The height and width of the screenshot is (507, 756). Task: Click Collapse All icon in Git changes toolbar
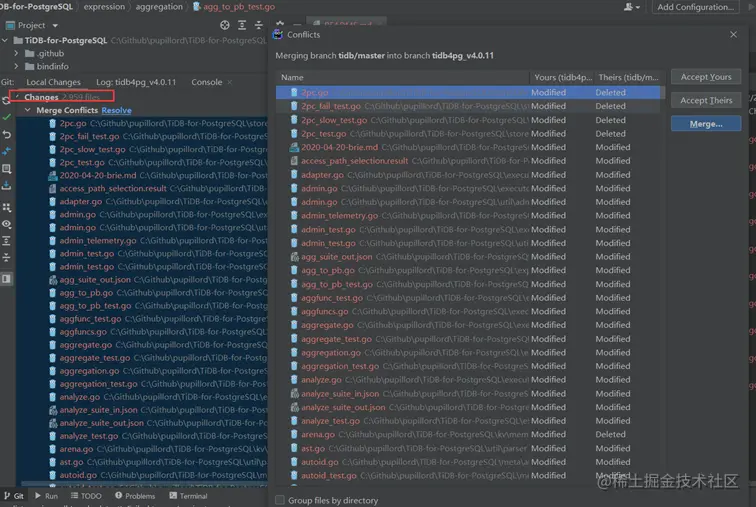coord(6,257)
